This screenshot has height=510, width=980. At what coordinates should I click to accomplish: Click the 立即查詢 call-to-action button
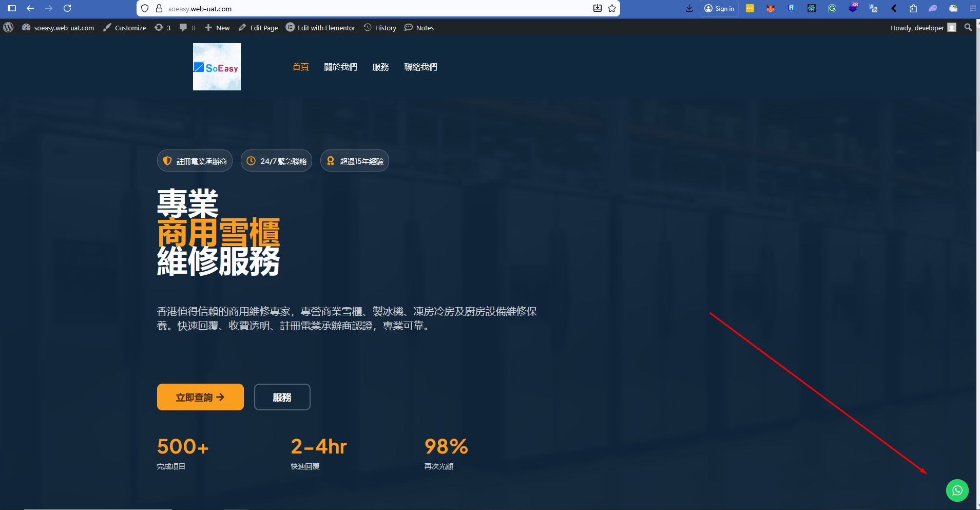tap(200, 396)
